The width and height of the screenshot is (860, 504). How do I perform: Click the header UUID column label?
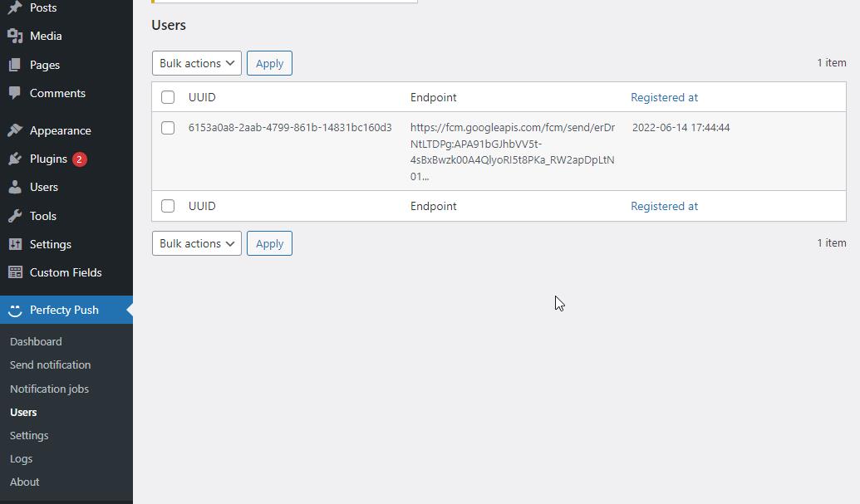pyautogui.click(x=202, y=97)
